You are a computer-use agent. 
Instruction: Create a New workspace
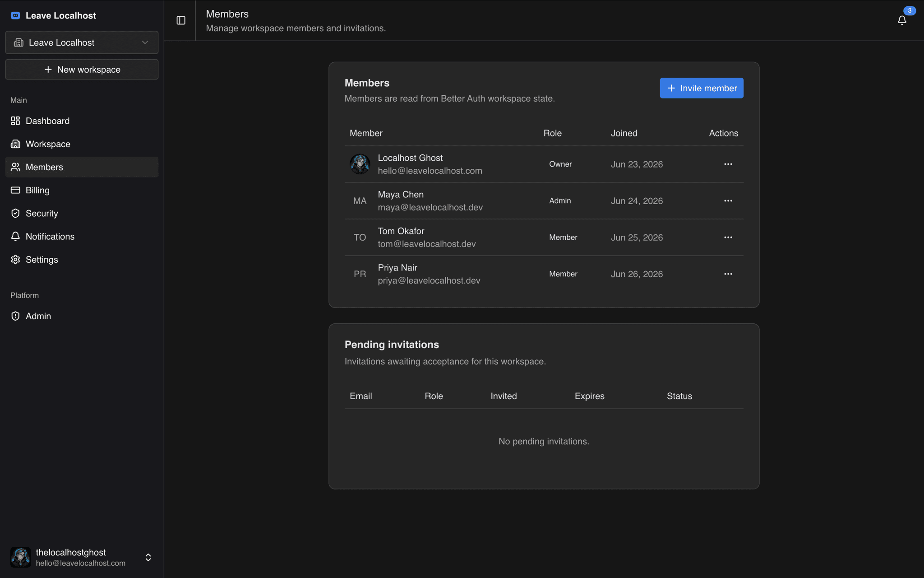coord(82,70)
